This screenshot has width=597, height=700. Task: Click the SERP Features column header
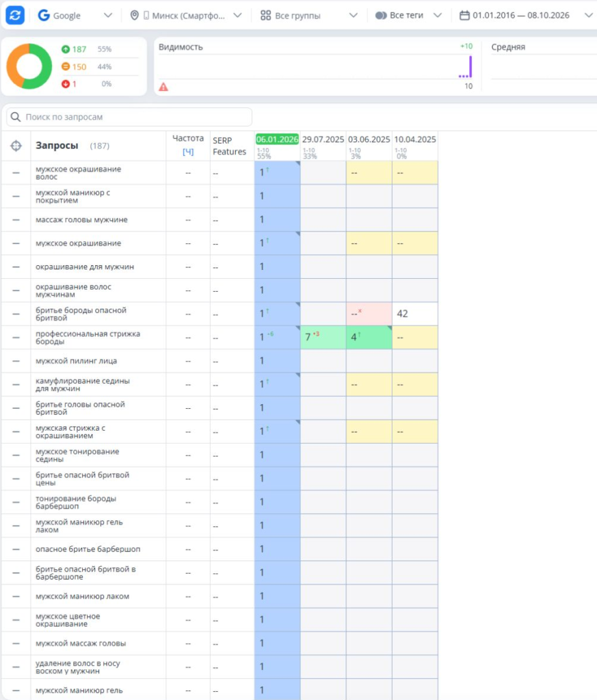[230, 146]
